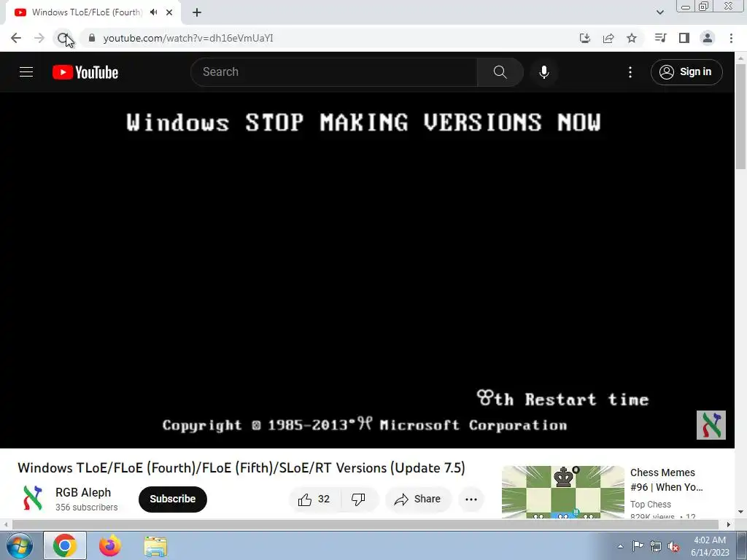Focus the YouTube Search field
Viewport: 747px width, 560px height.
(333, 72)
